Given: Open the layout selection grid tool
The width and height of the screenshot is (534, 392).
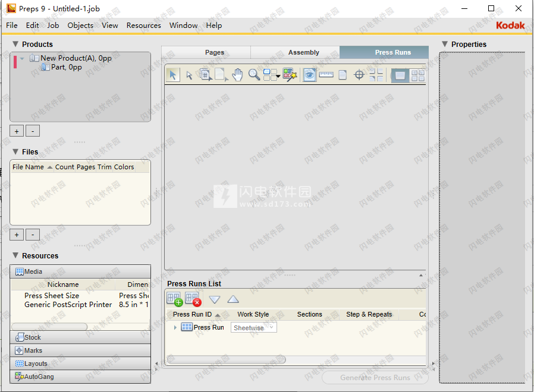Looking at the screenshot, I should point(271,75).
